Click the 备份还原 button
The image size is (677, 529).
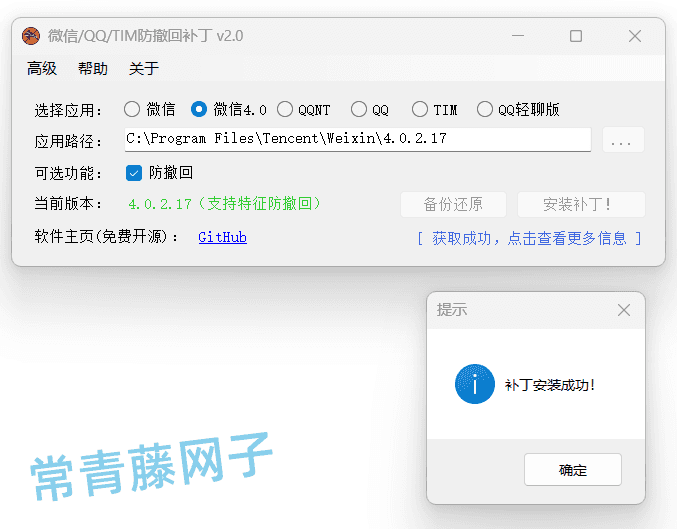click(x=453, y=204)
